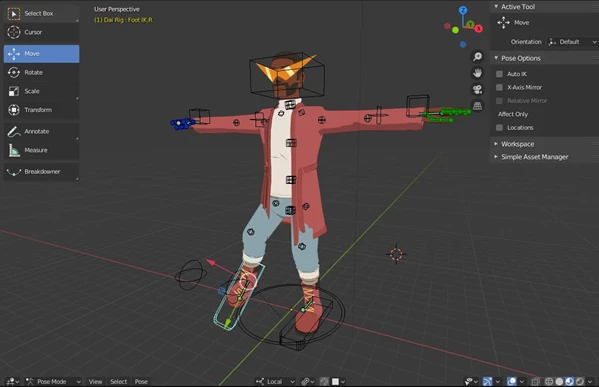Viewport: 599px width, 387px height.
Task: Choose the Measure tool
Action: coord(41,150)
